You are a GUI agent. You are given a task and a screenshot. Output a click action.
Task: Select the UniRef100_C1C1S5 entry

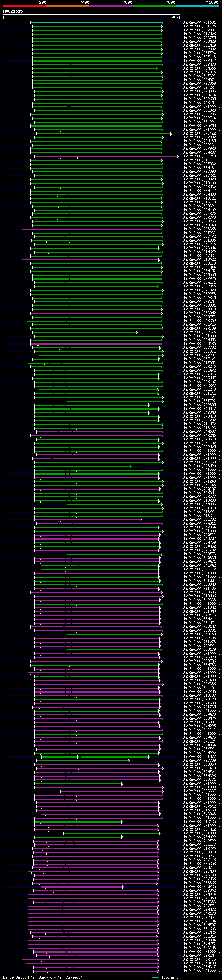click(x=199, y=821)
